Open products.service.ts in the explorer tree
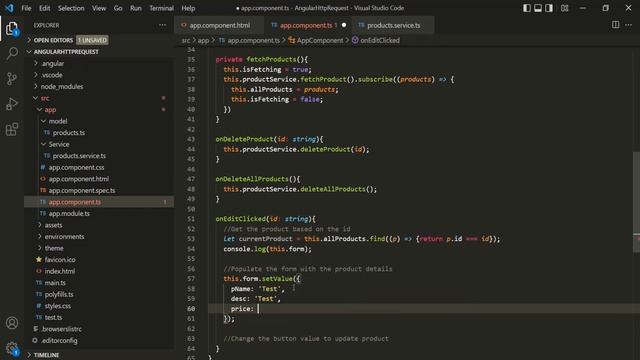The image size is (640, 360). click(x=99, y=156)
